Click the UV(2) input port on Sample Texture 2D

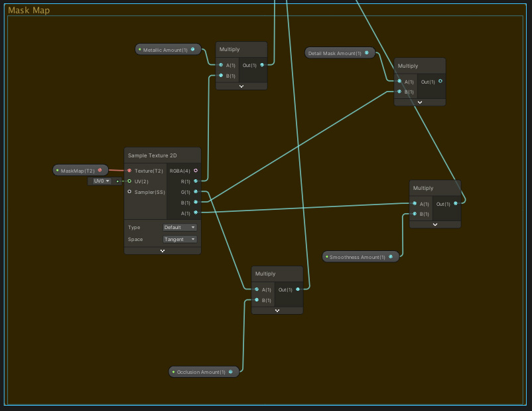pos(129,181)
